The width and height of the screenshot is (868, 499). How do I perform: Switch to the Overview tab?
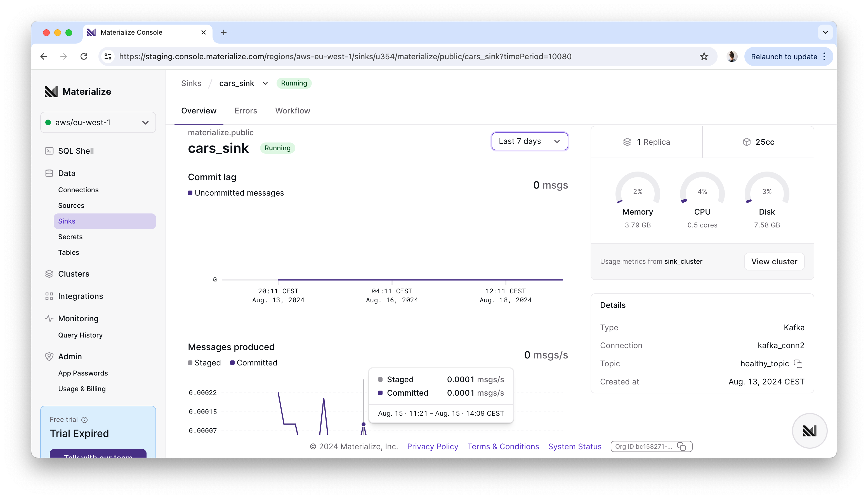click(199, 111)
